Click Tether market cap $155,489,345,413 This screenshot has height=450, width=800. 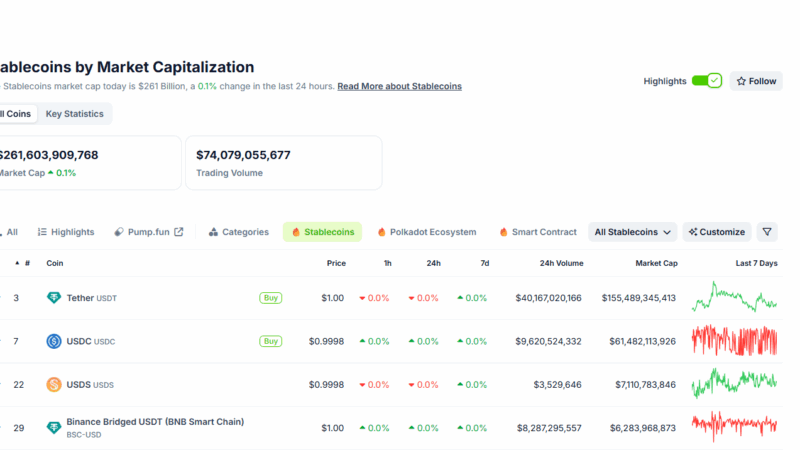click(x=639, y=298)
